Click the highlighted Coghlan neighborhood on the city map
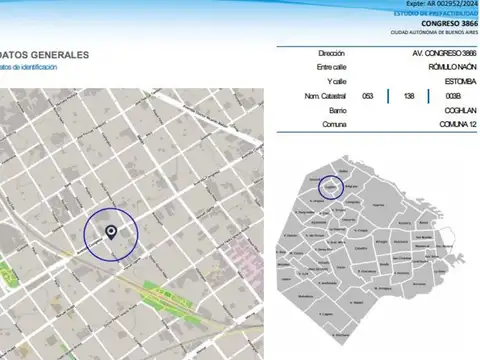This screenshot has width=480, height=360. [331, 188]
